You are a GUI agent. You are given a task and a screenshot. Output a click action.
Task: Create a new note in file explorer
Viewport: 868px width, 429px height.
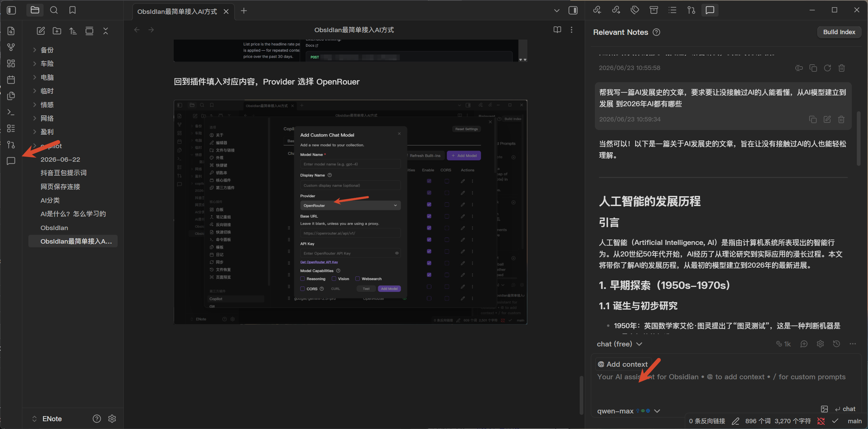(41, 31)
